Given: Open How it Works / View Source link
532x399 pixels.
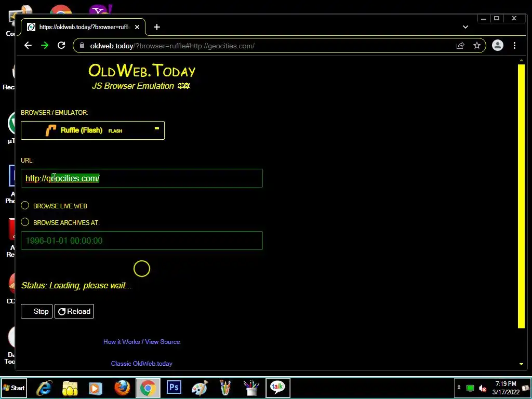Looking at the screenshot, I should (x=141, y=342).
